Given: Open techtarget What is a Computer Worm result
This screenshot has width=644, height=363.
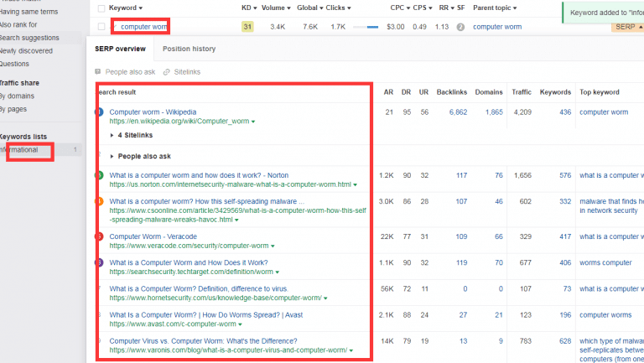Looking at the screenshot, I should (x=189, y=262).
